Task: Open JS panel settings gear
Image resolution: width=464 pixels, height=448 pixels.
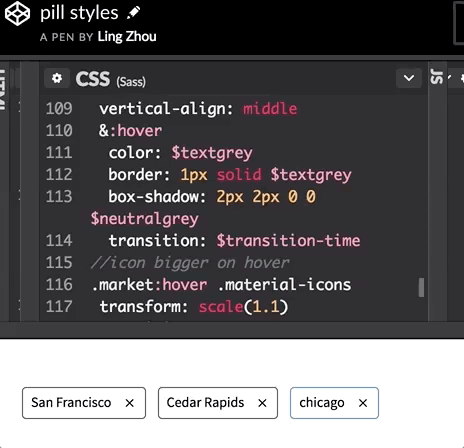Action: point(462,78)
